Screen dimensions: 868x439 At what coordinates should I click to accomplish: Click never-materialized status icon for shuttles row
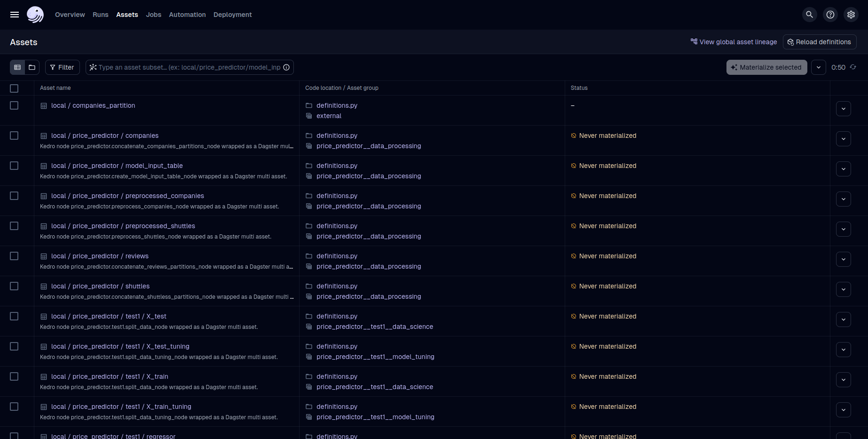tap(574, 286)
